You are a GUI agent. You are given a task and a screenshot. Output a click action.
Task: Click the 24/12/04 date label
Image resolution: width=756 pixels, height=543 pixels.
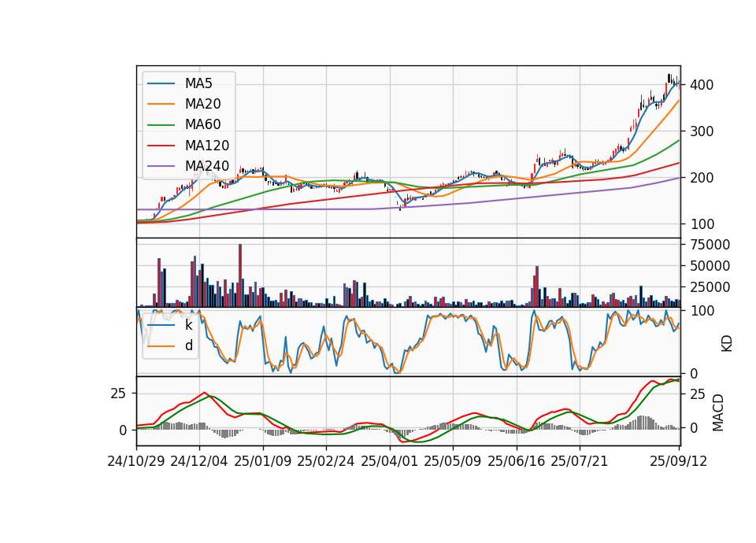(x=199, y=462)
